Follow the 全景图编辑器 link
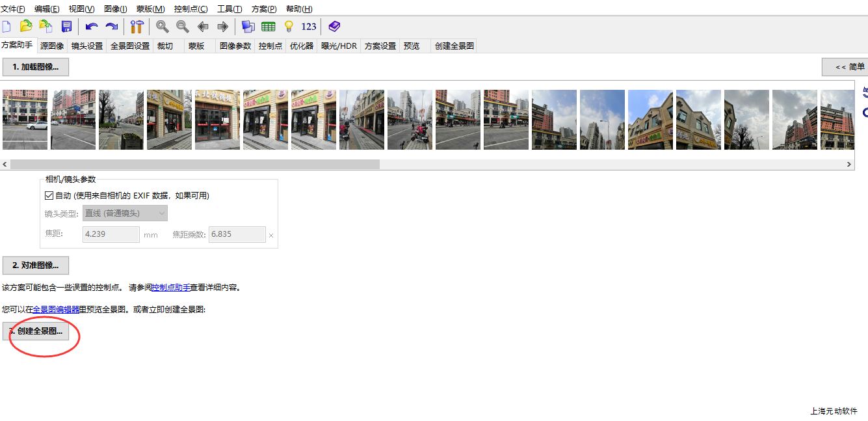This screenshot has width=868, height=421. pyautogui.click(x=56, y=310)
